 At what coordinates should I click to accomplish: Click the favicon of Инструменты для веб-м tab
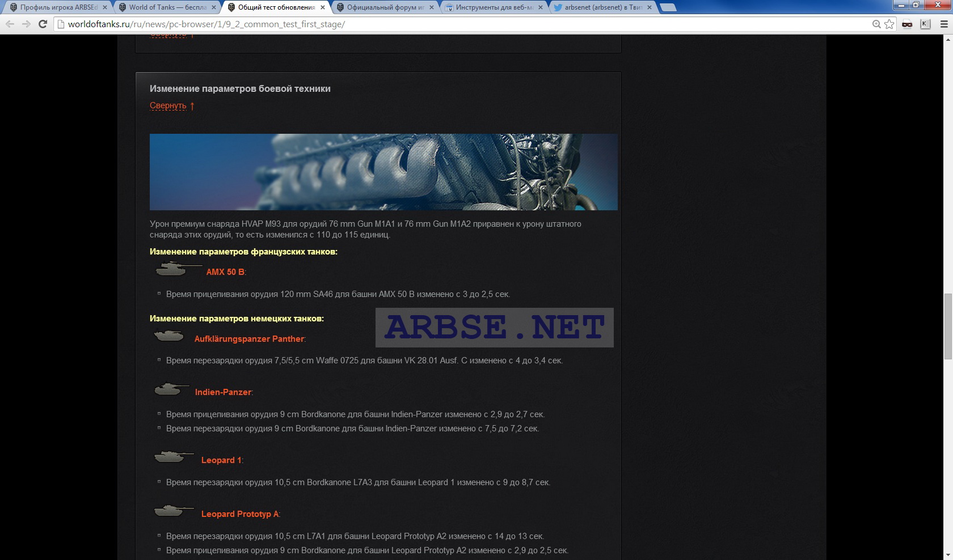[449, 7]
